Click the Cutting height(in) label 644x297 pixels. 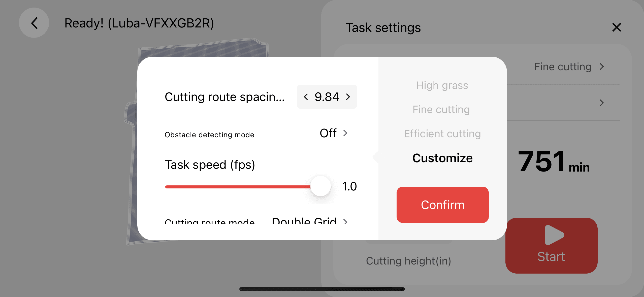pos(408,261)
